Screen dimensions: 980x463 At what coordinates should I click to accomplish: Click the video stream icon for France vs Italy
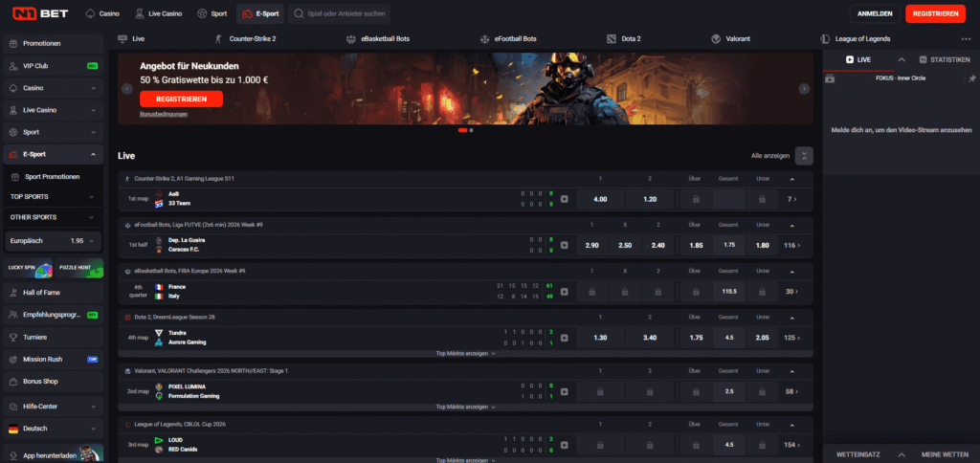tap(564, 292)
